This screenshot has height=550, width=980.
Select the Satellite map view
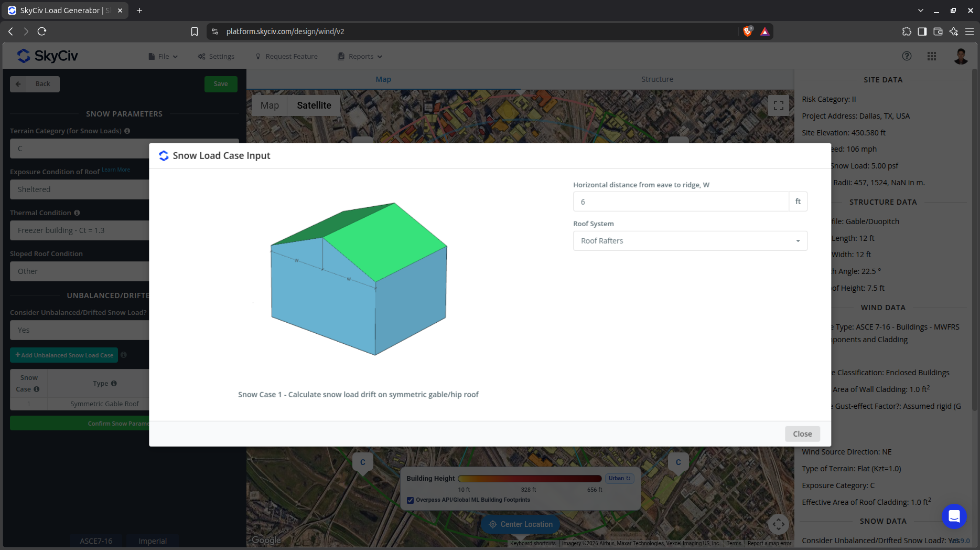(314, 105)
